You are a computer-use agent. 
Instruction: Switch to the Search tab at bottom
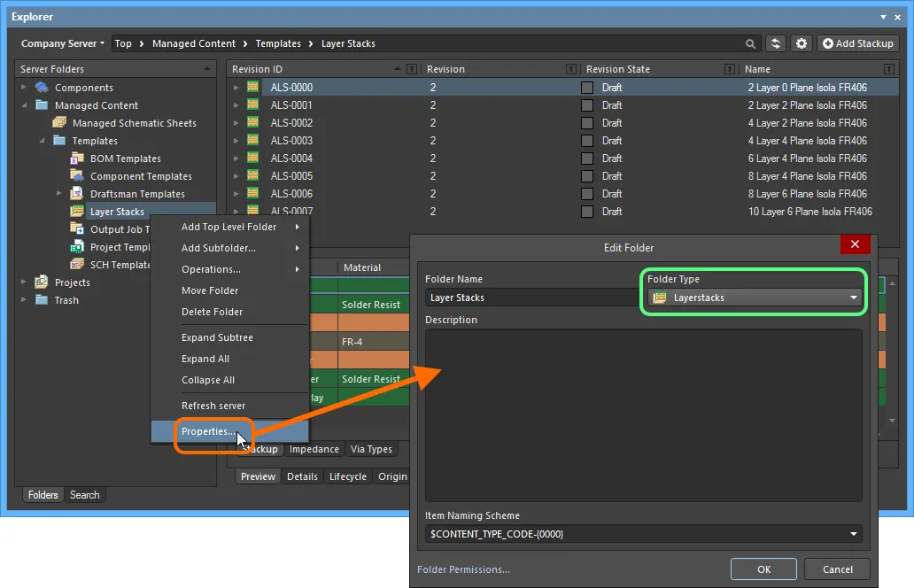pyautogui.click(x=84, y=495)
